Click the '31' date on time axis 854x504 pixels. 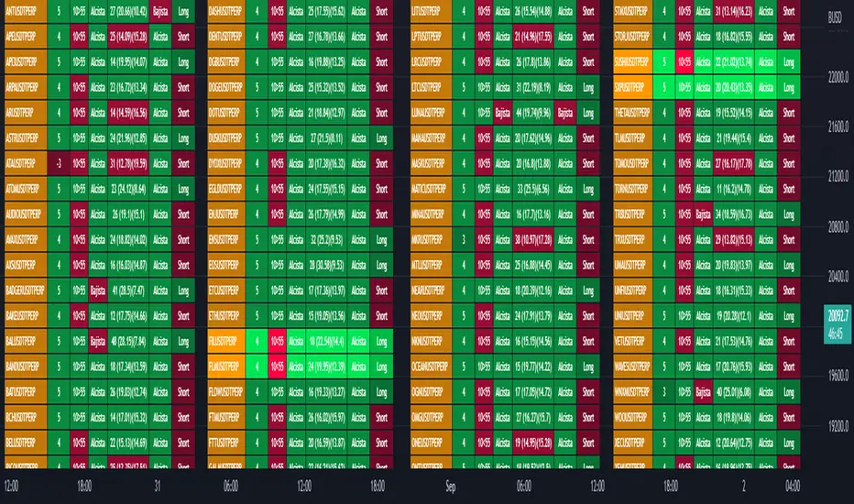(x=158, y=486)
